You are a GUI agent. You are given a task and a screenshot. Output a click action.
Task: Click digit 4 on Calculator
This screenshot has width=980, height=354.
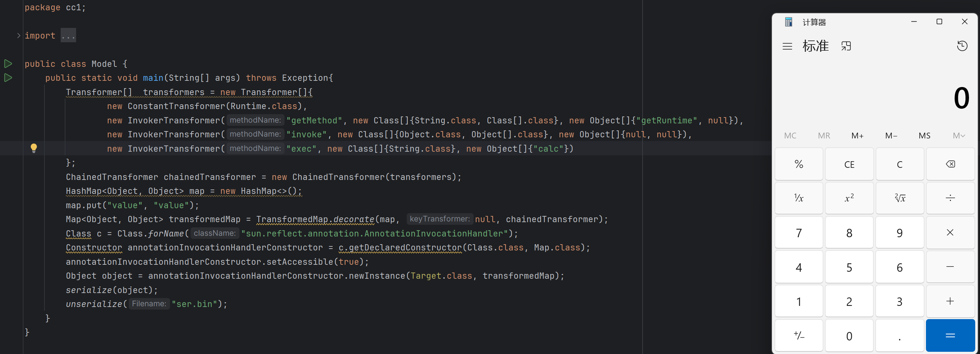(x=798, y=267)
